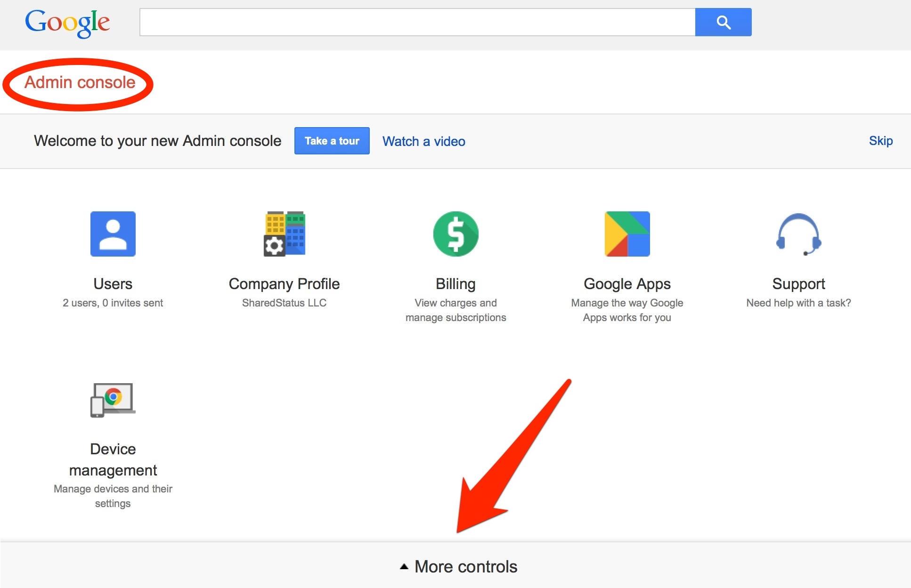Open the Google Apps colorful icon
This screenshot has width=911, height=588.
627,234
